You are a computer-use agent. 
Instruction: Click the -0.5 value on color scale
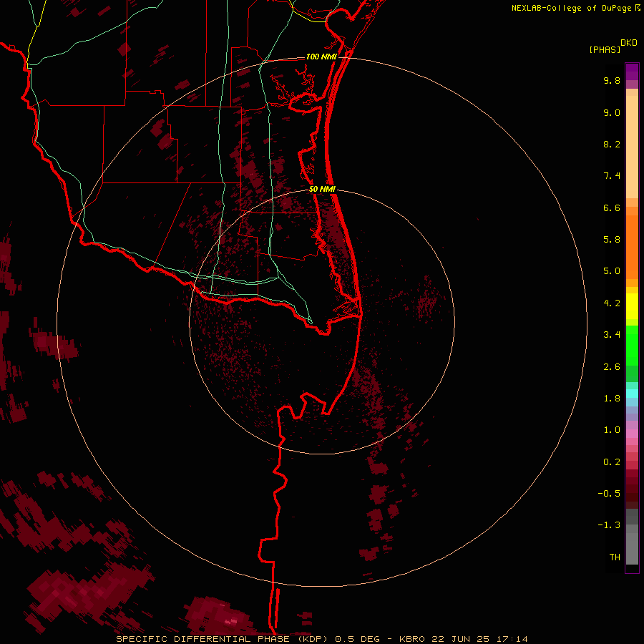click(x=609, y=494)
